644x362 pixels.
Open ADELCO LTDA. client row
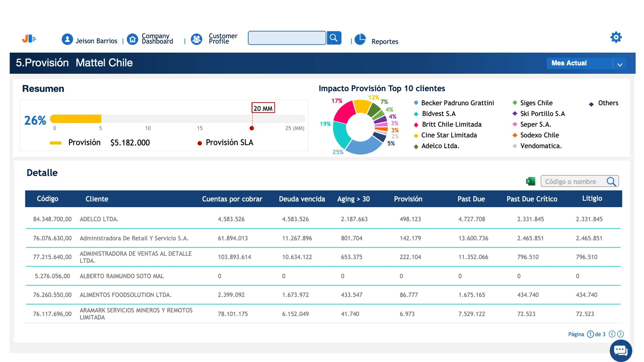(x=99, y=219)
